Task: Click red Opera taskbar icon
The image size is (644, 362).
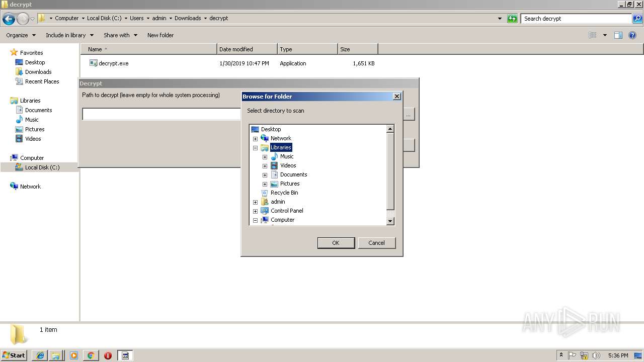Action: pyautogui.click(x=108, y=355)
